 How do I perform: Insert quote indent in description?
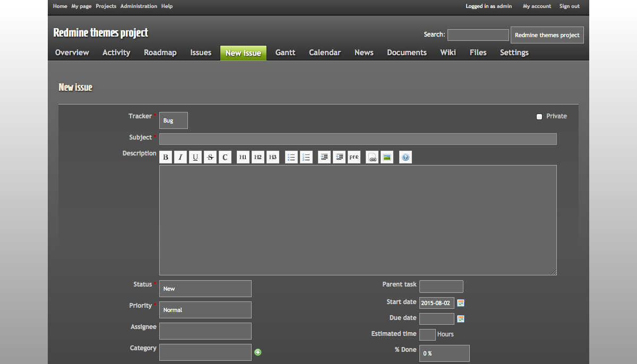[324, 157]
